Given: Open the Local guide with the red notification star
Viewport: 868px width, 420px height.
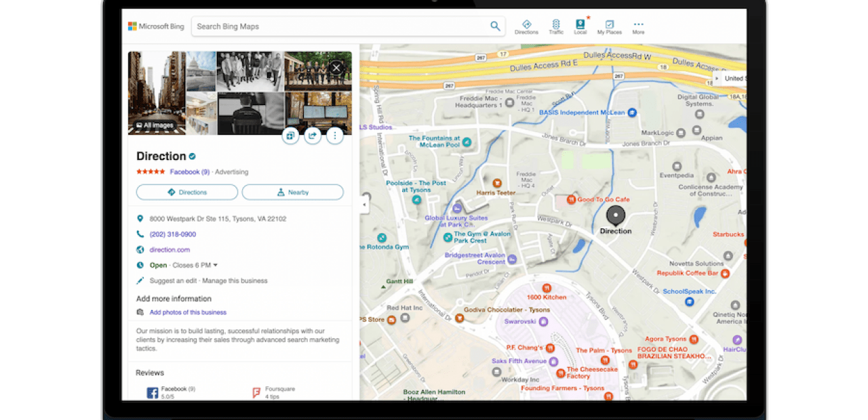Looking at the screenshot, I should pos(580,26).
